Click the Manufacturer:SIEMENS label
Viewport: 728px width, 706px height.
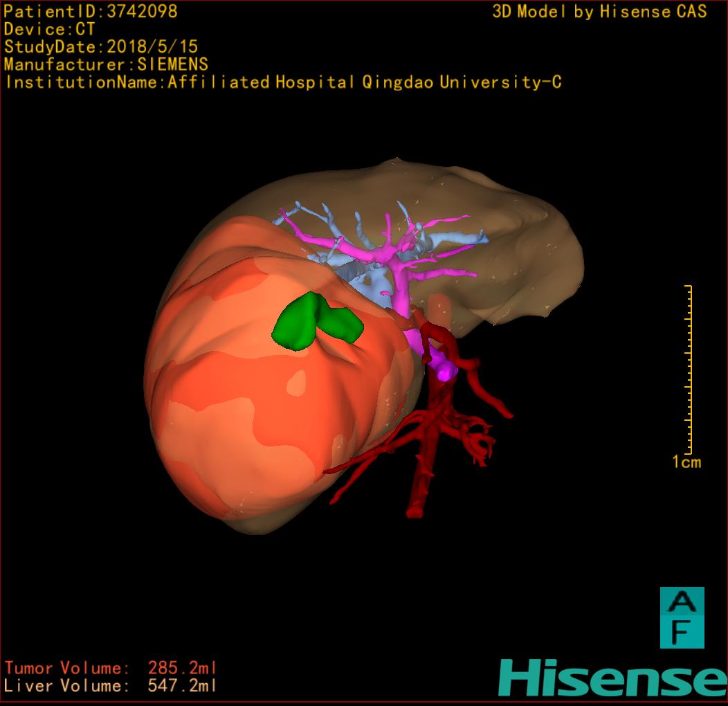pyautogui.click(x=106, y=64)
